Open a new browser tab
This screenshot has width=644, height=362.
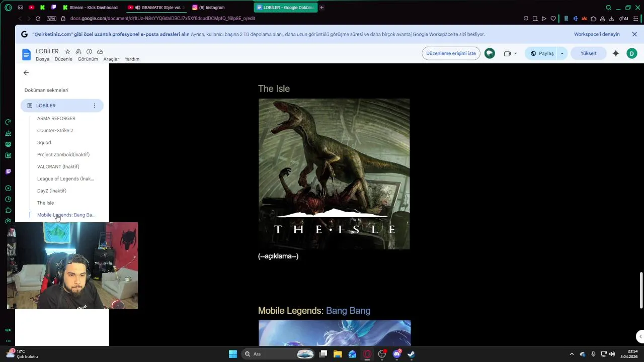coord(321,8)
